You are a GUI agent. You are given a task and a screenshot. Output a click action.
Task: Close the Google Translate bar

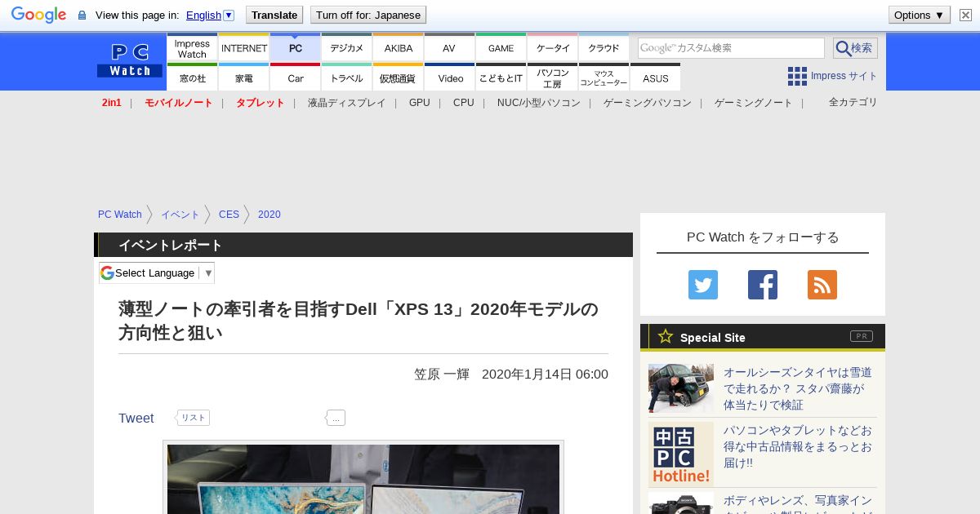click(x=965, y=15)
